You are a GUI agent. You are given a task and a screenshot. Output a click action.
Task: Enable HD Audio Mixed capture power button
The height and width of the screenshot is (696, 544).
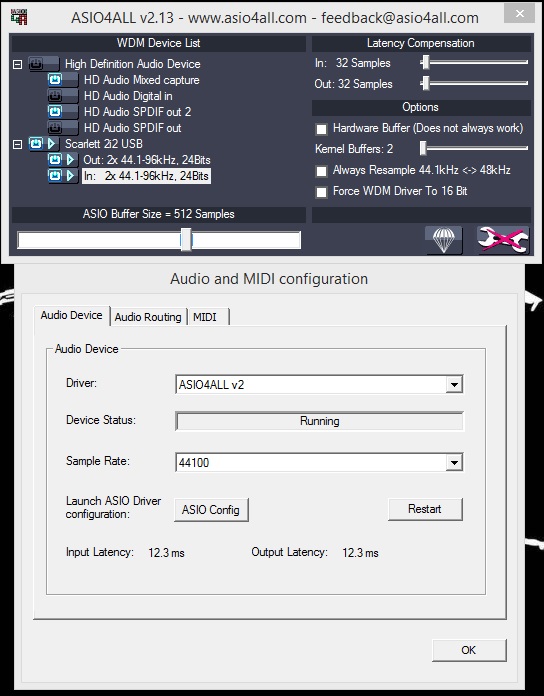coord(55,80)
